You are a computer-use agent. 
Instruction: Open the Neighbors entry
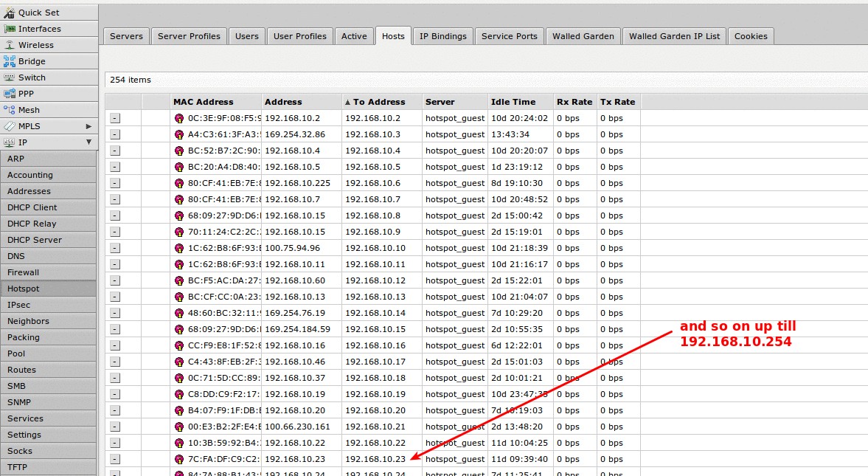pos(48,321)
